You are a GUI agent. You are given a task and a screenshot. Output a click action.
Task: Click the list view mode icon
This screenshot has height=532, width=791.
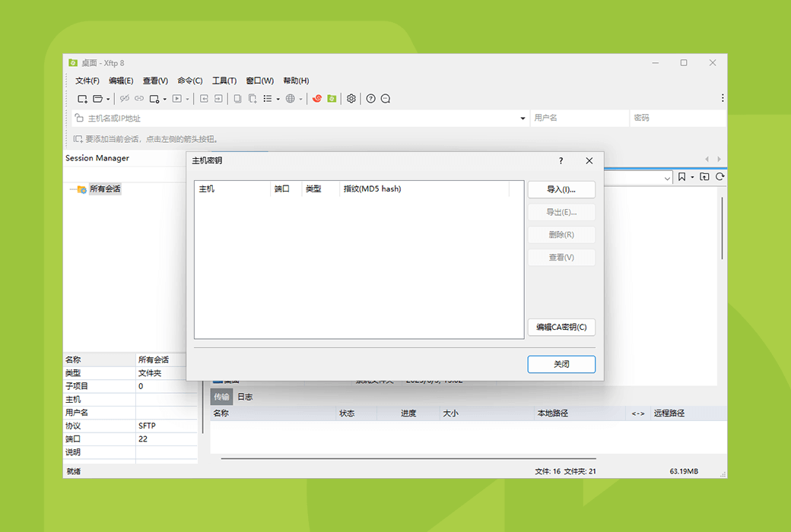click(x=268, y=99)
